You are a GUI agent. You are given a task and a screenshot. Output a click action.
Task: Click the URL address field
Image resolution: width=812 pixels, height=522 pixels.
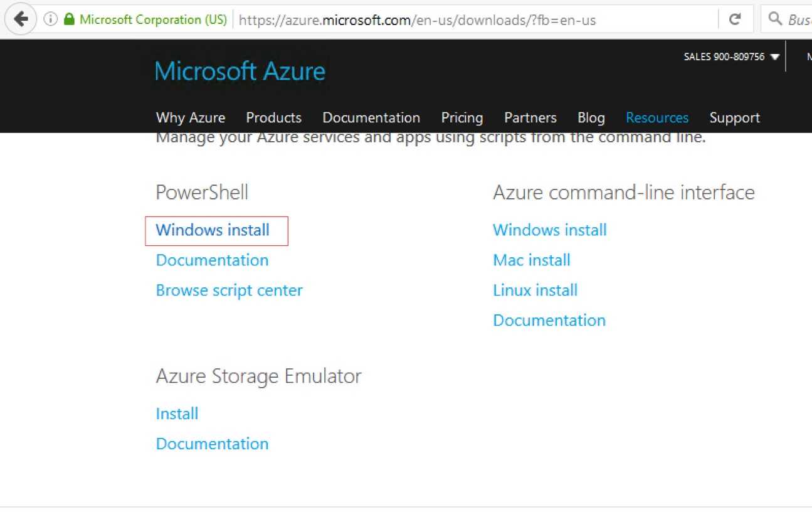[477, 19]
